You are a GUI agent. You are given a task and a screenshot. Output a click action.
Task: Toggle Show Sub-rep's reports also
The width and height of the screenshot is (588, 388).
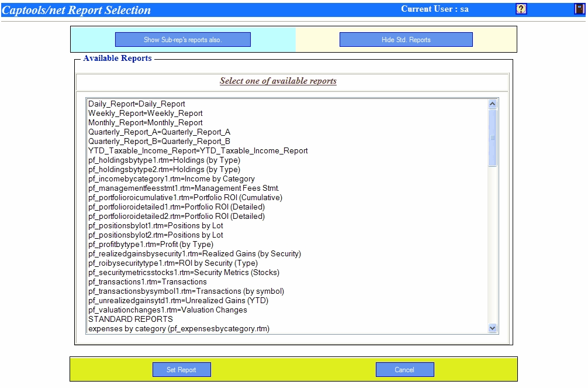pos(182,39)
